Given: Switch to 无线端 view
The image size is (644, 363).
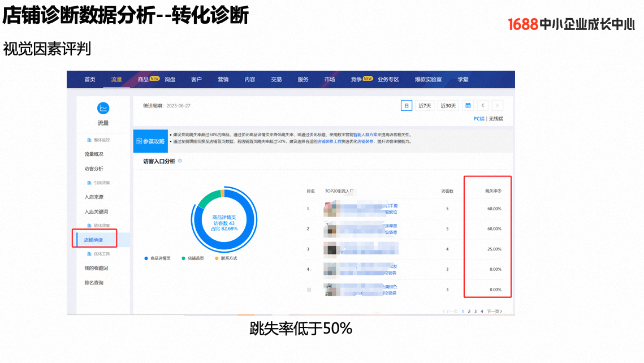Looking at the screenshot, I should [x=496, y=119].
